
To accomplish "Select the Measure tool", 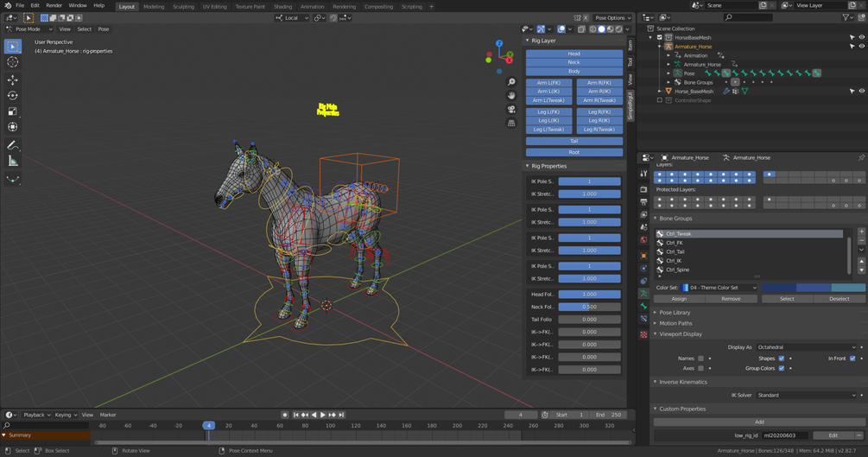I will tap(12, 162).
